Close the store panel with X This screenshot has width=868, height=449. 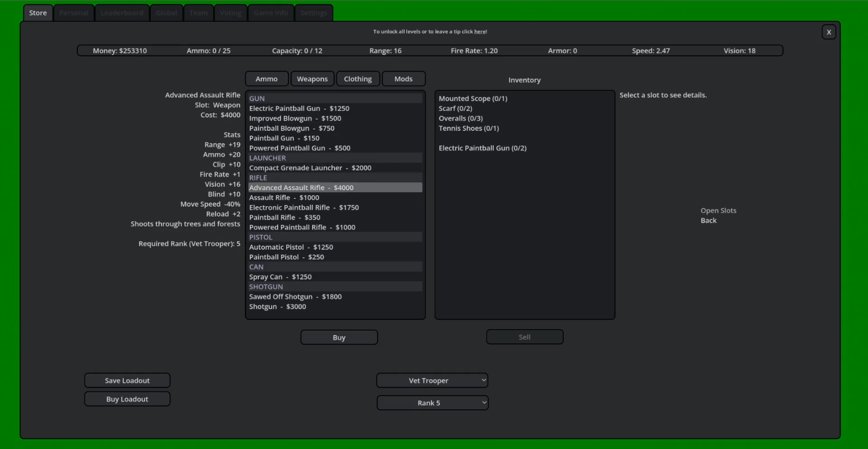point(828,32)
